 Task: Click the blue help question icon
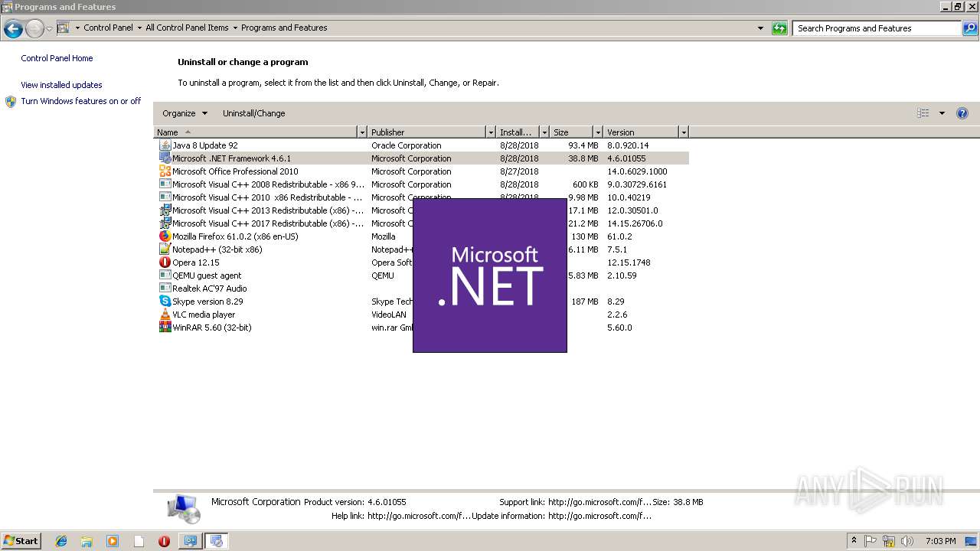click(x=962, y=113)
